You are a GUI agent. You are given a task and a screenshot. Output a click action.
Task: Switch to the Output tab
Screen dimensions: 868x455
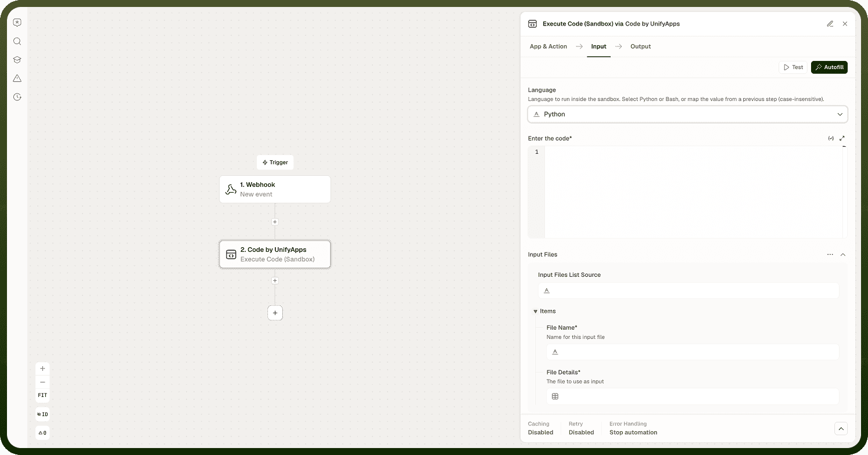(x=641, y=46)
